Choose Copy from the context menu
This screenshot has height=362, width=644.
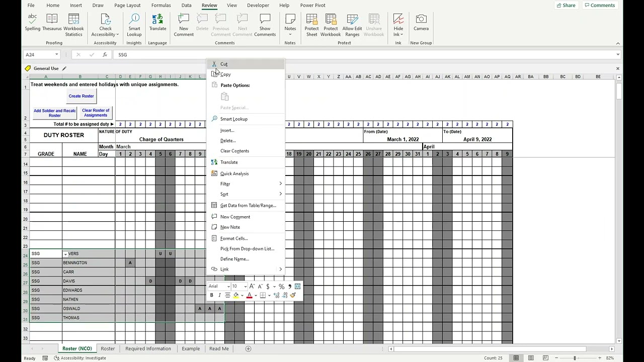coord(246,74)
